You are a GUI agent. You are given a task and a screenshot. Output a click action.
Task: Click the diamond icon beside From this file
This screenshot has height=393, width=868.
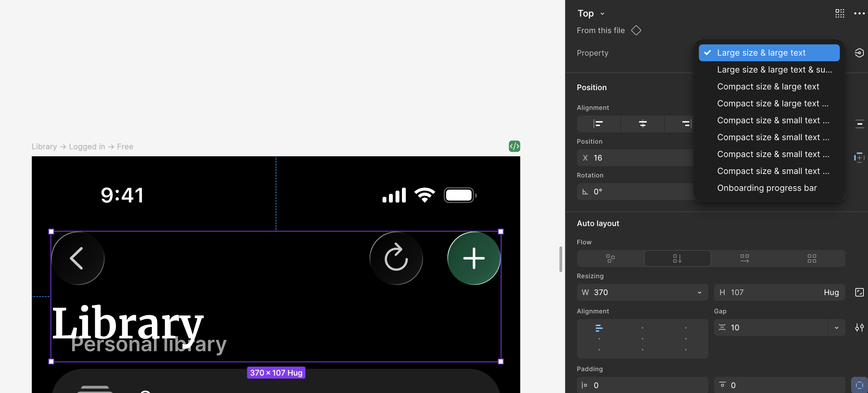tap(636, 30)
